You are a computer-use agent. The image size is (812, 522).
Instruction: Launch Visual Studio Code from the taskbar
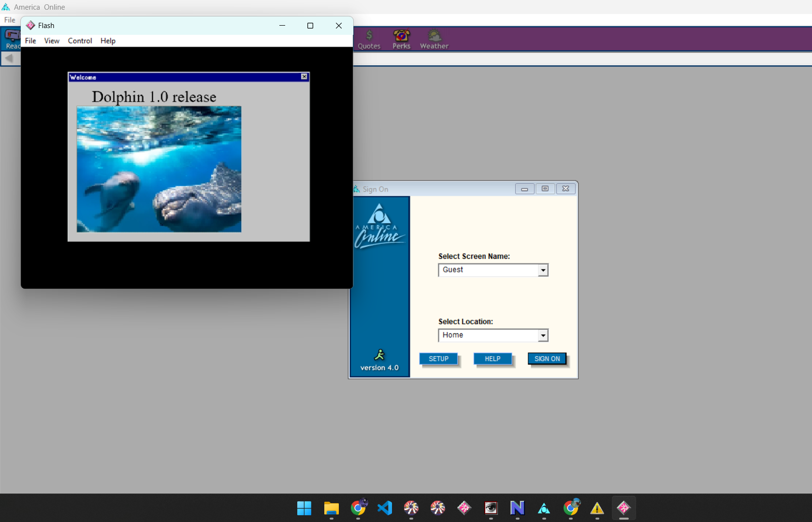(385, 508)
